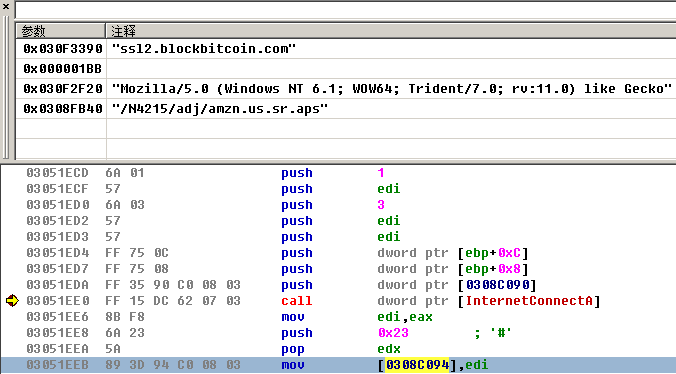This screenshot has height=374, width=676.
Task: Select the call InternetConnectA instruction line
Action: [x=338, y=301]
